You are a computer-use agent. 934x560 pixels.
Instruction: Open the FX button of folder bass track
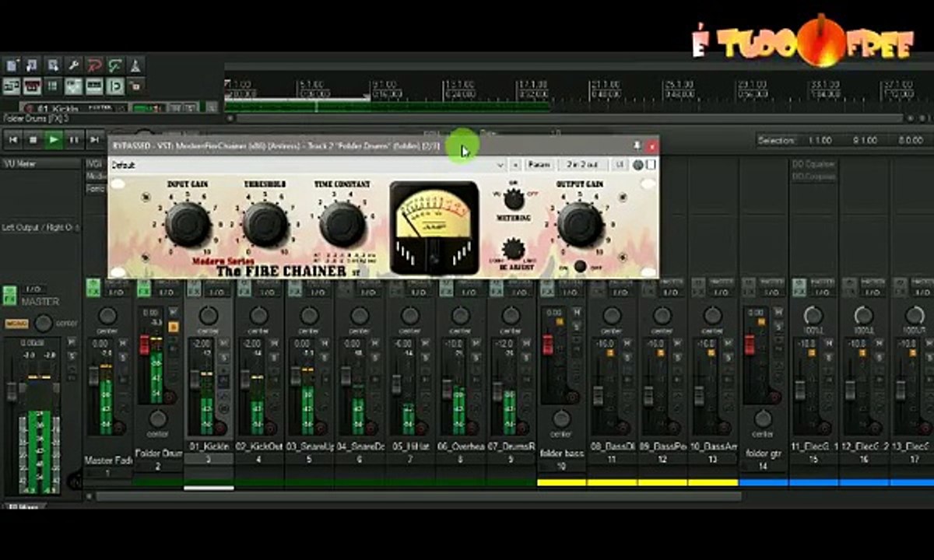[x=546, y=289]
